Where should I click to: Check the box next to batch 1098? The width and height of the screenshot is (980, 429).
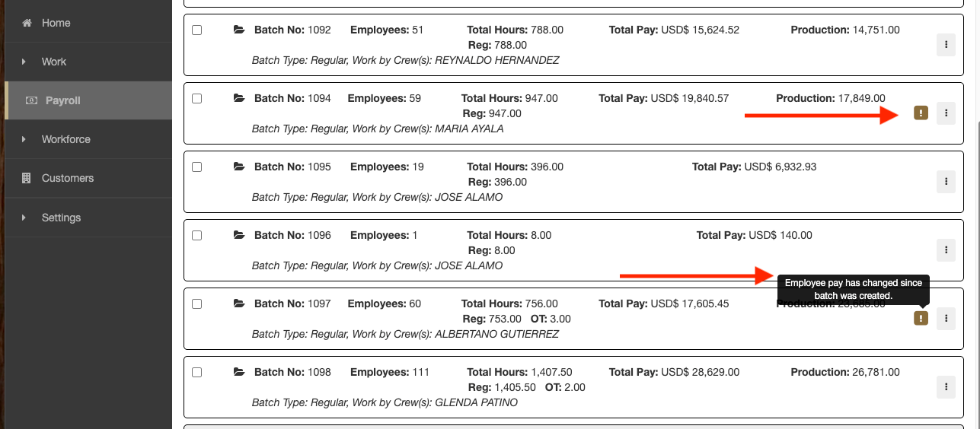pyautogui.click(x=197, y=373)
